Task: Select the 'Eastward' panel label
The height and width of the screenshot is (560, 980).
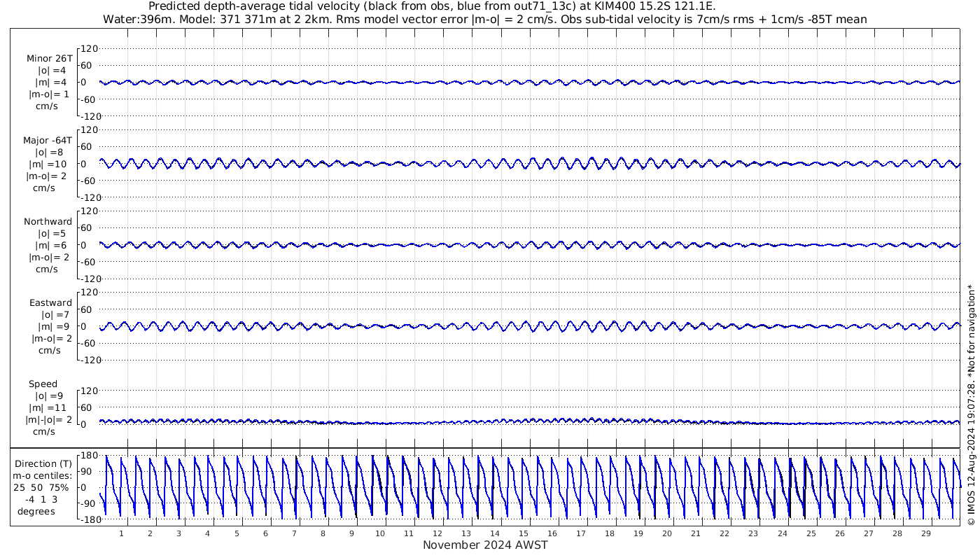Action: tap(50, 303)
